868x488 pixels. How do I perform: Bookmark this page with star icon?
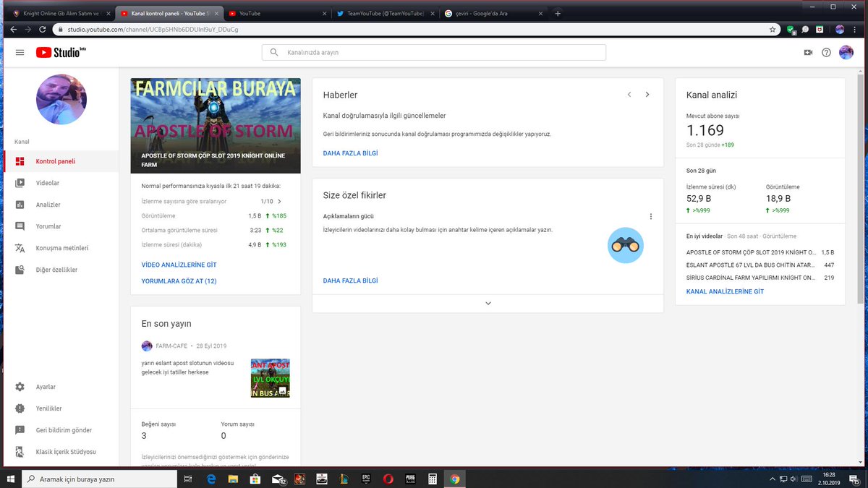(x=773, y=30)
